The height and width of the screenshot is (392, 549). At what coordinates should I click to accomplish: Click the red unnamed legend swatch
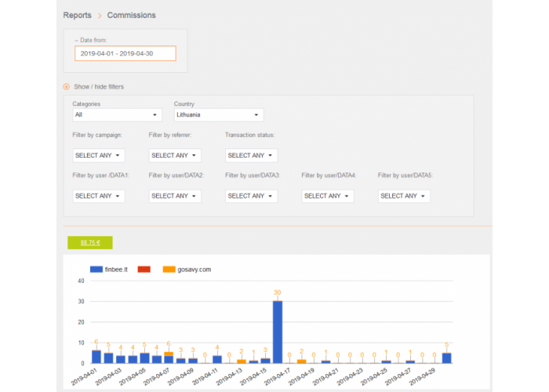(144, 269)
